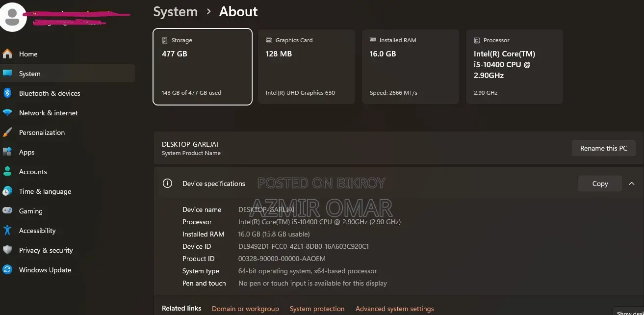This screenshot has height=315, width=644.
Task: Navigate to Apps settings
Action: [68, 152]
